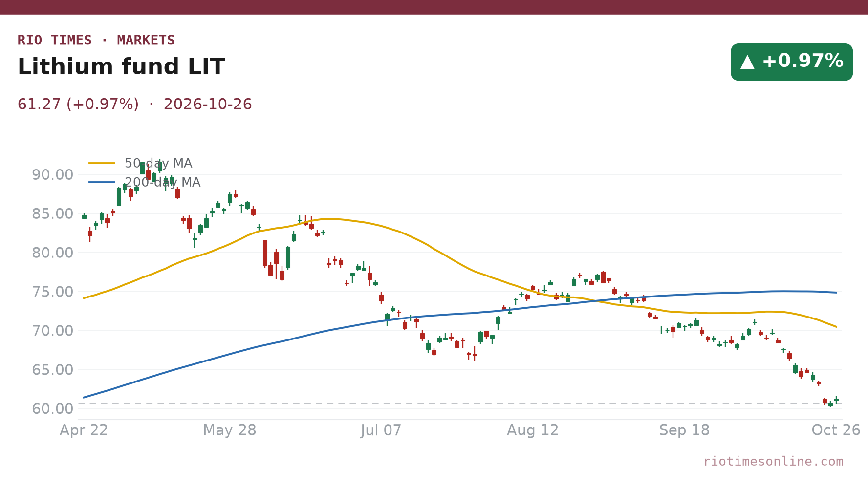Image resolution: width=868 pixels, height=488 pixels.
Task: Click the 61.27 (+0.97%) price line
Action: click(x=134, y=105)
